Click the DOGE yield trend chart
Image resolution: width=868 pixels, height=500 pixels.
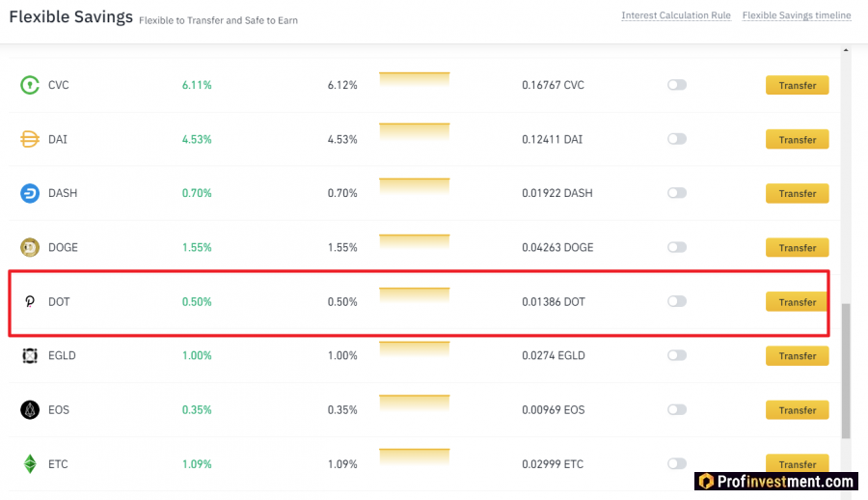pos(414,242)
